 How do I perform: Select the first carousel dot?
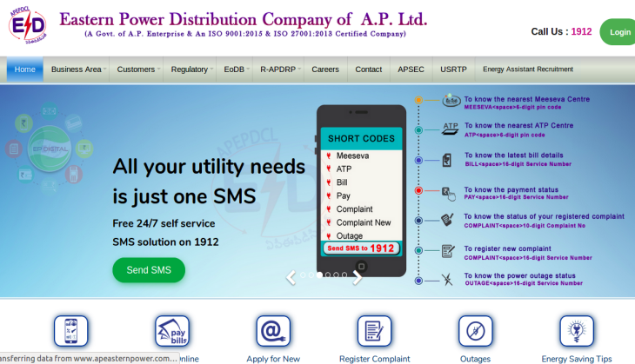pos(303,275)
